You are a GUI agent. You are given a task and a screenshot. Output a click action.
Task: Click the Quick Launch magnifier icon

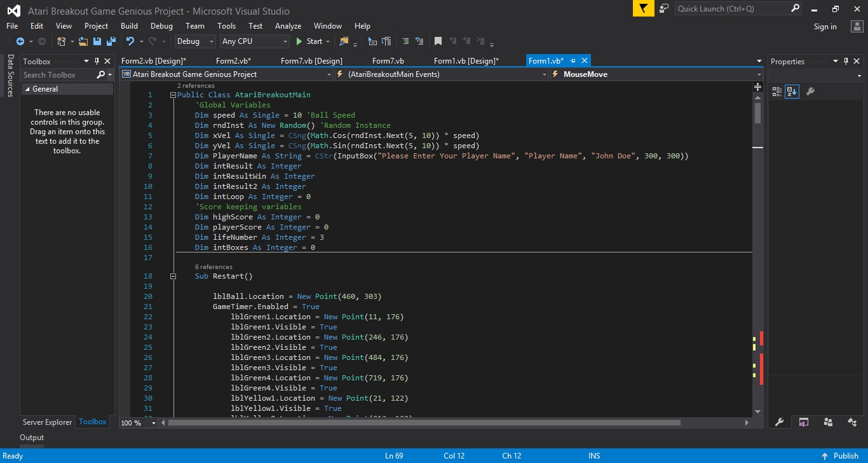(796, 8)
